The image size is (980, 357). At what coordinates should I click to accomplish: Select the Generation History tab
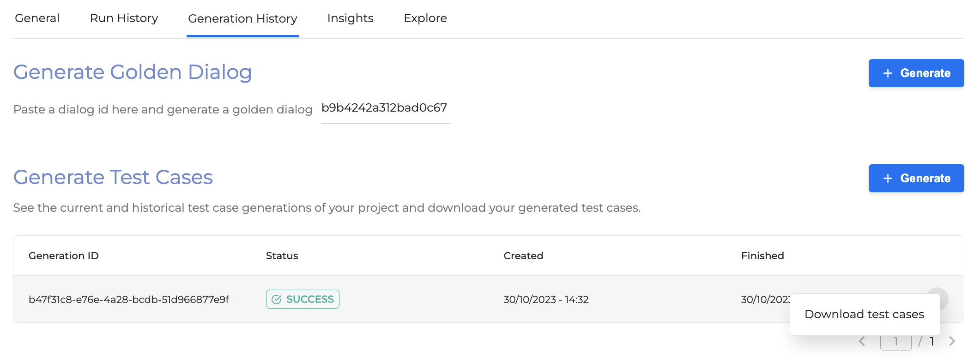242,18
